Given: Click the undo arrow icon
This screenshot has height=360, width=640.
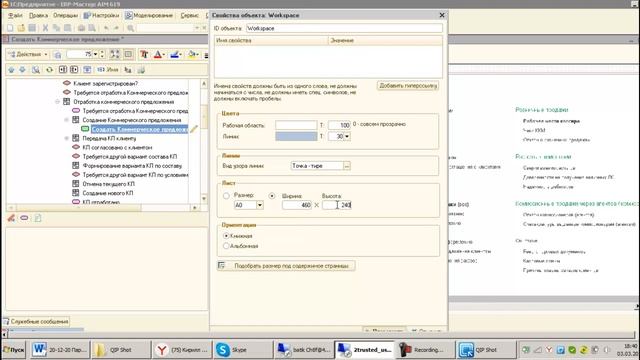Looking at the screenshot, I should pyautogui.click(x=106, y=28).
